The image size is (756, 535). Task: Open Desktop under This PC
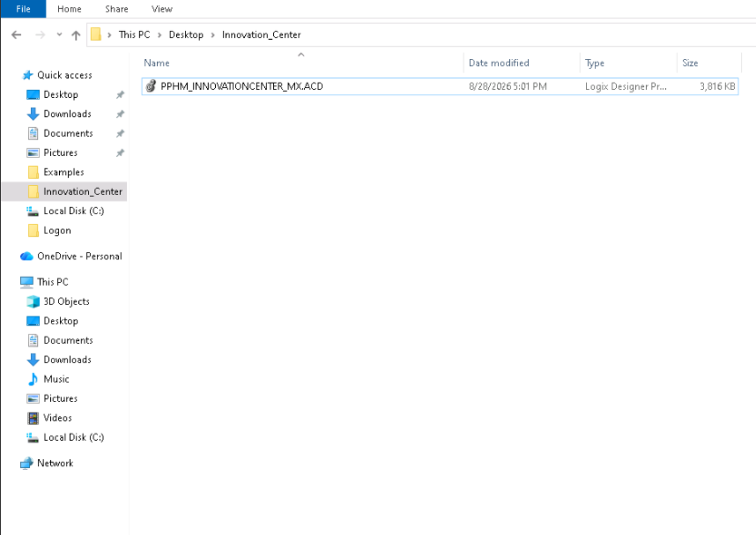point(61,321)
